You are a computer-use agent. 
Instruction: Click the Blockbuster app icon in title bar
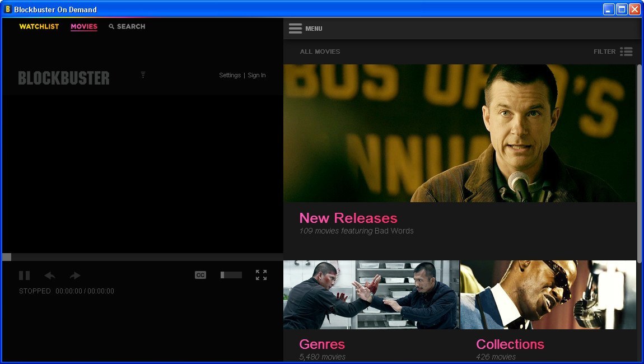point(7,9)
